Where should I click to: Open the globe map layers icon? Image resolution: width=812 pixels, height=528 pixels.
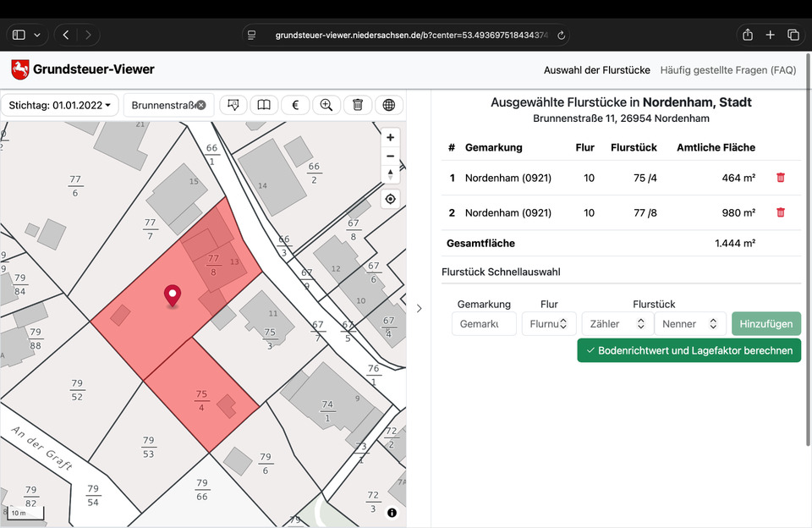pos(389,105)
